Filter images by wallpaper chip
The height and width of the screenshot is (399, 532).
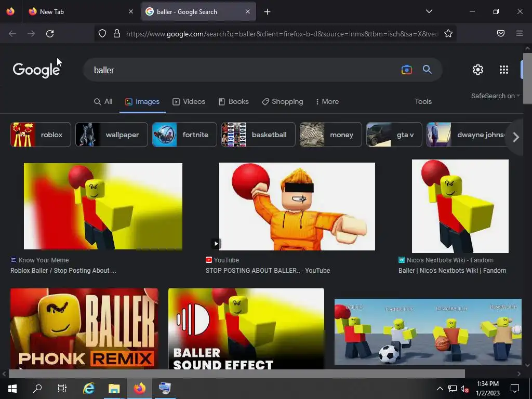[112, 135]
